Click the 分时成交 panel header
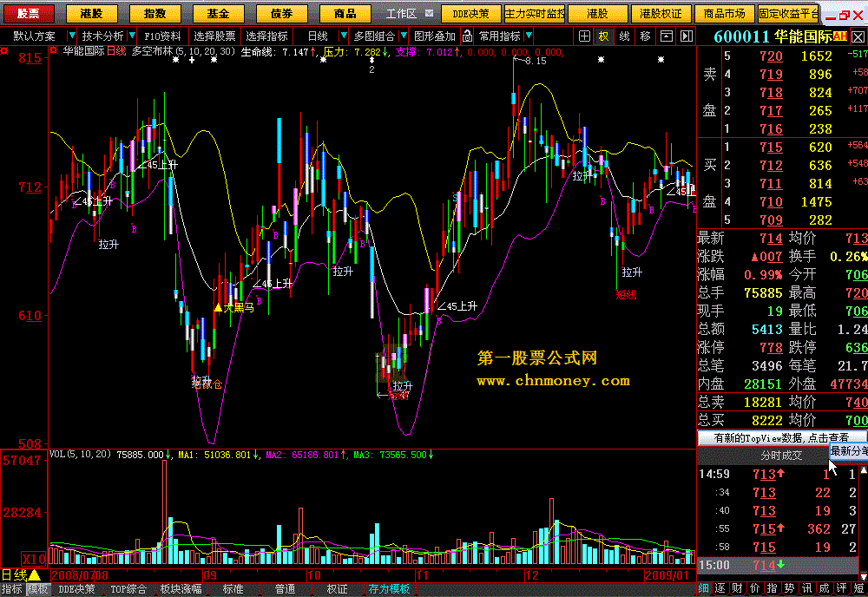The width and height of the screenshot is (868, 597). tap(781, 456)
